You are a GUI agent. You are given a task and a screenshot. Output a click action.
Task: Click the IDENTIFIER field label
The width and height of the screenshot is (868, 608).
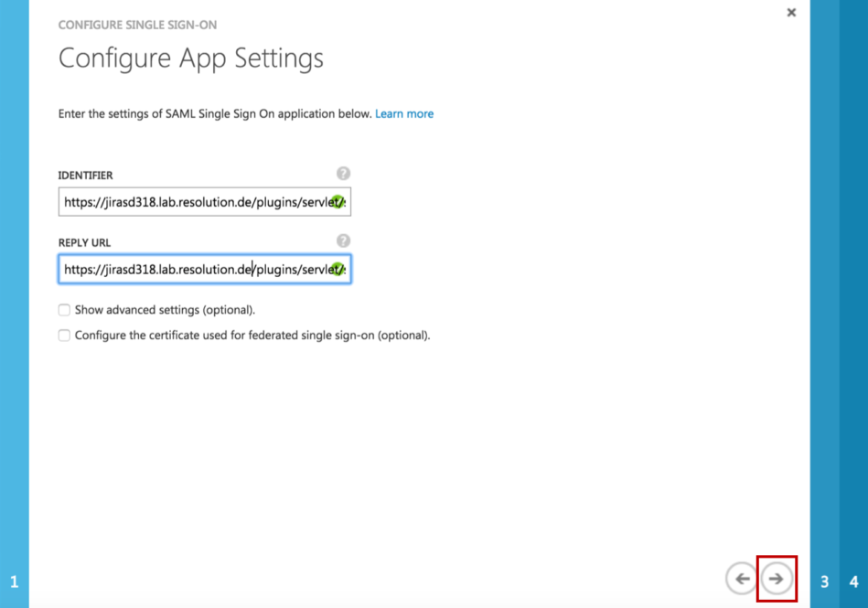click(85, 176)
